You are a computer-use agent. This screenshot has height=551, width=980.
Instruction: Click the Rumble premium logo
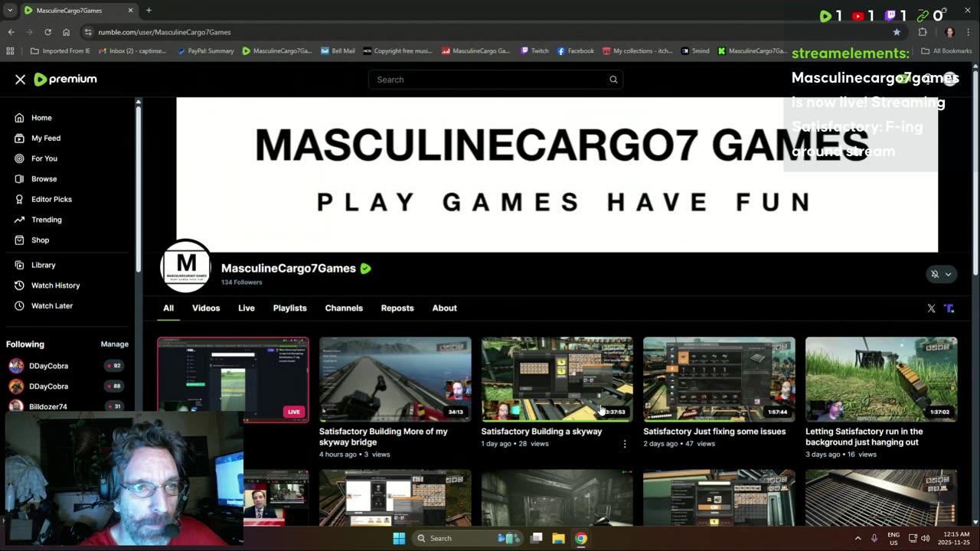66,80
